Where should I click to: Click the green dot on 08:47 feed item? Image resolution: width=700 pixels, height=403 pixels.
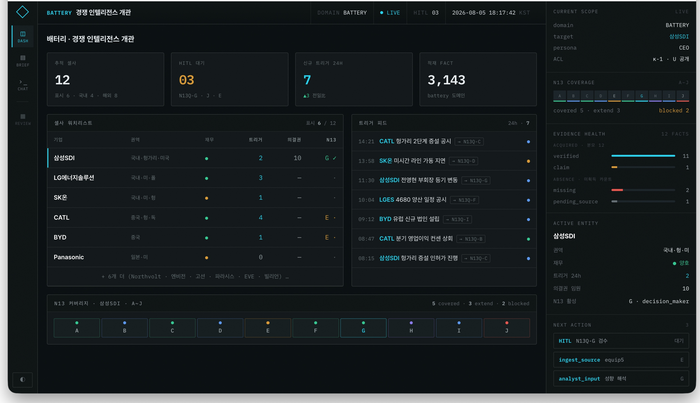[528, 239]
